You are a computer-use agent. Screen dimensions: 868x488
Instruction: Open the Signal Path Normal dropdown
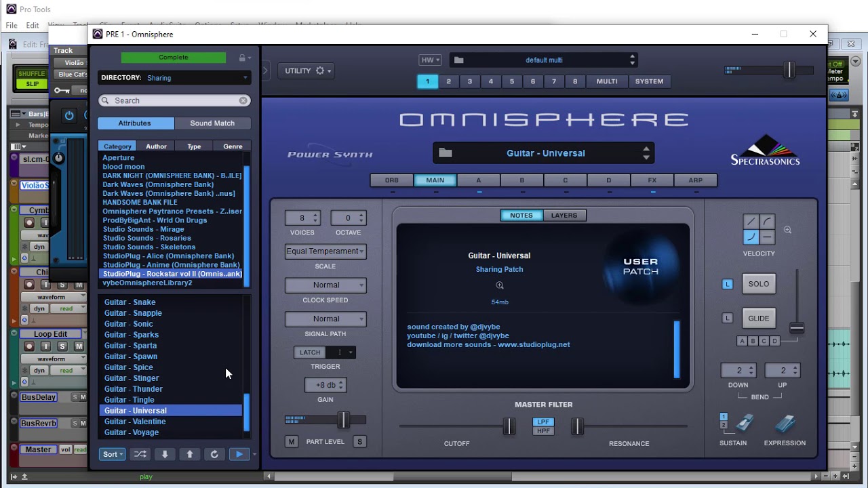coord(325,319)
